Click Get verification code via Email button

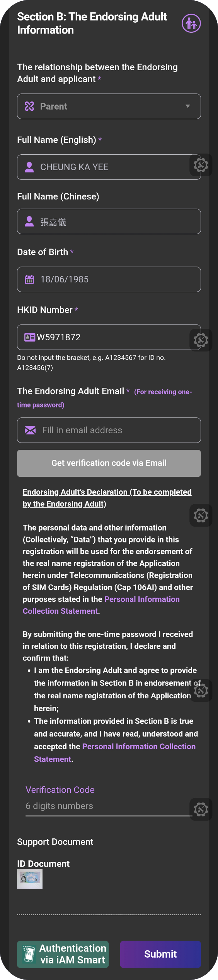[109, 463]
